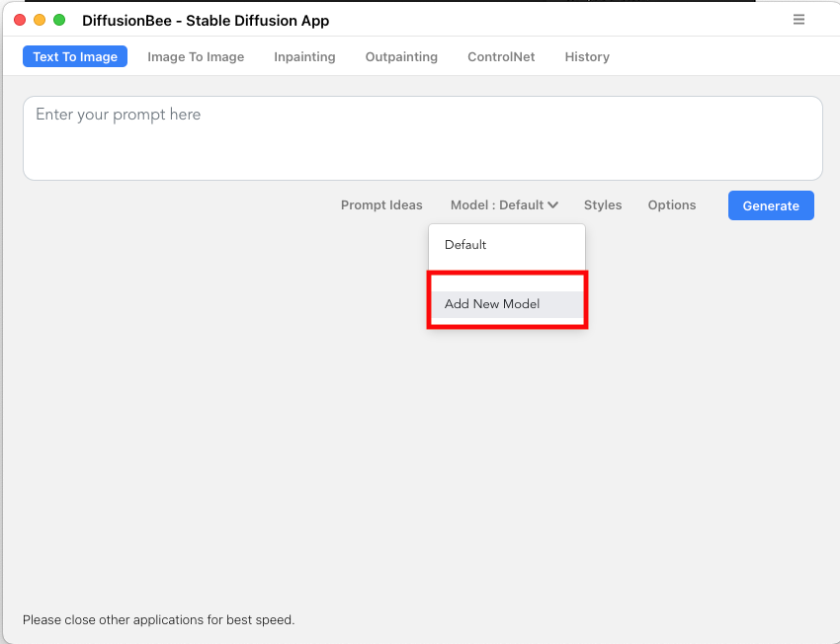Screen dimensions: 840x644
Task: Open Prompt Ideas
Action: [x=381, y=205]
